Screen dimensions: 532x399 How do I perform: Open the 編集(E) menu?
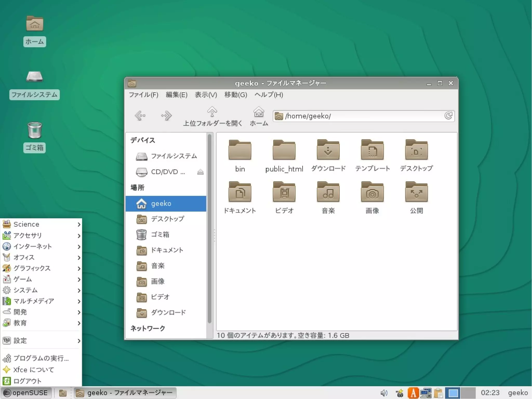(177, 95)
